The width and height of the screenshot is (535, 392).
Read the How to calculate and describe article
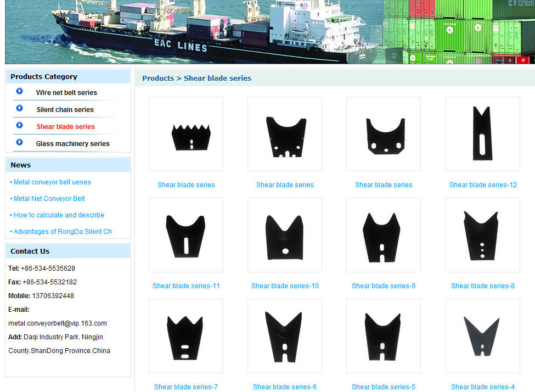[59, 215]
